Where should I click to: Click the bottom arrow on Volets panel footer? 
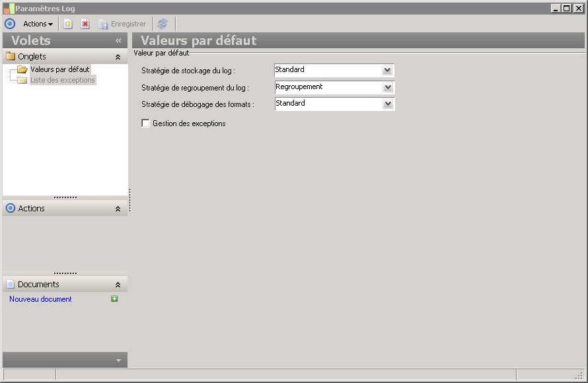click(x=118, y=361)
